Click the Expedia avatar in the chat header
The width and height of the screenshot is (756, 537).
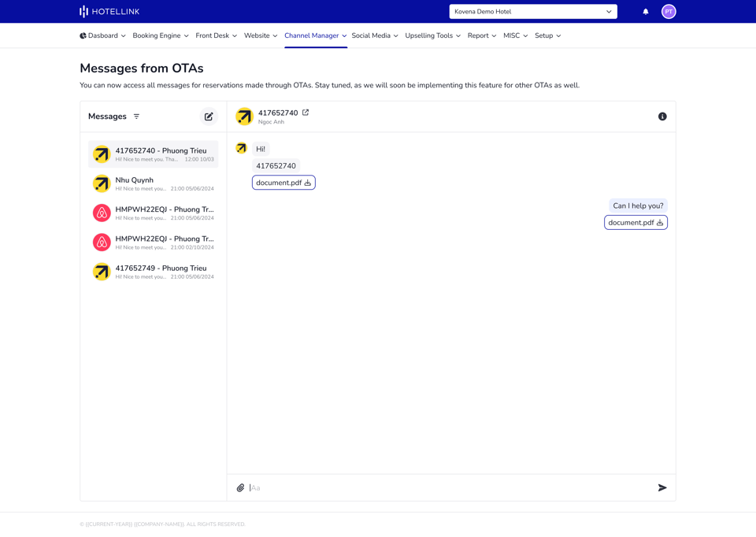pyautogui.click(x=244, y=117)
